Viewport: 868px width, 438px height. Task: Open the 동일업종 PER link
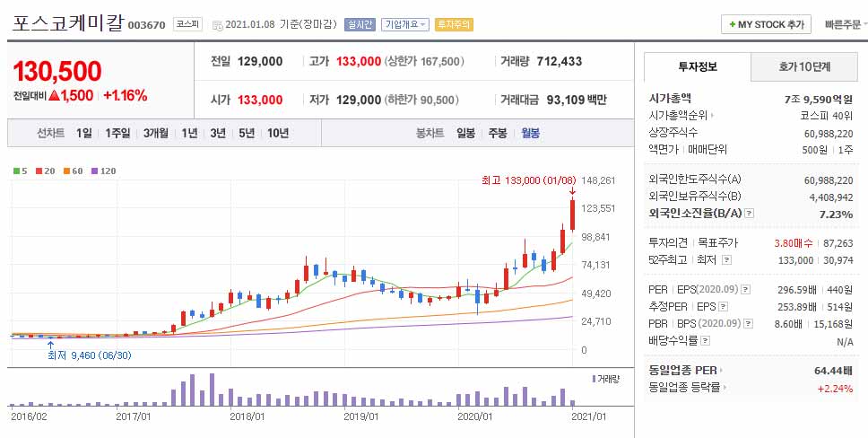686,371
